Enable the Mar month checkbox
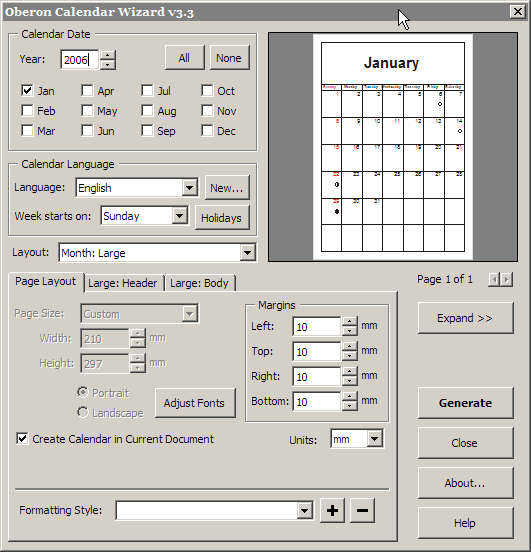 (x=27, y=131)
